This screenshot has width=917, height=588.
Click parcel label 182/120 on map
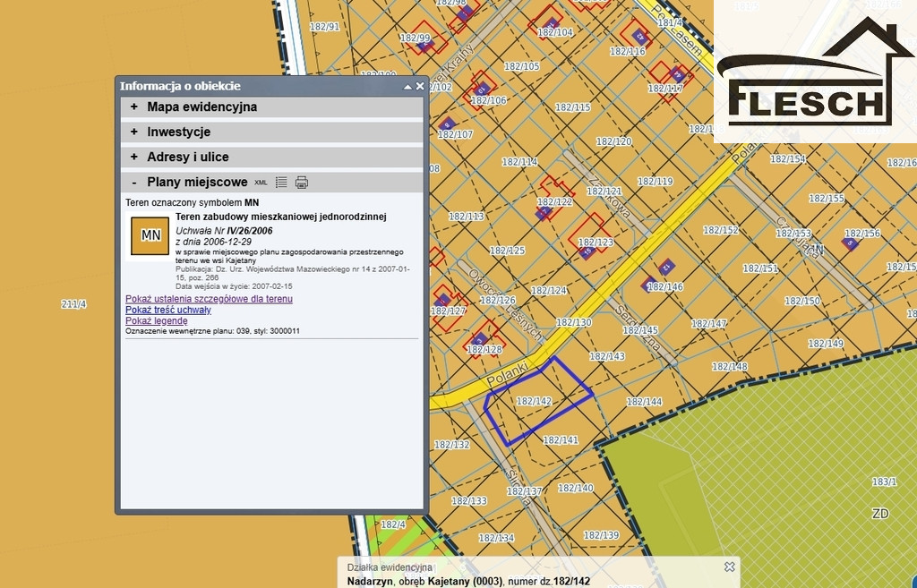[614, 141]
